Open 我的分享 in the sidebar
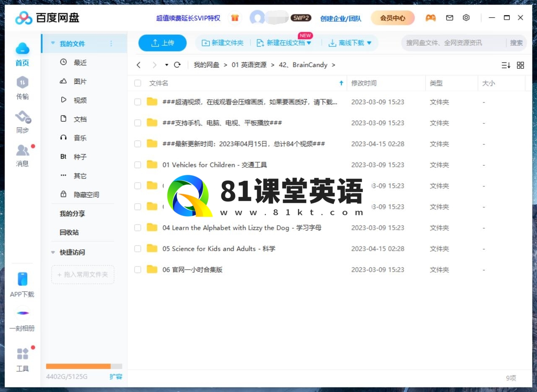This screenshot has height=392, width=537. point(72,213)
